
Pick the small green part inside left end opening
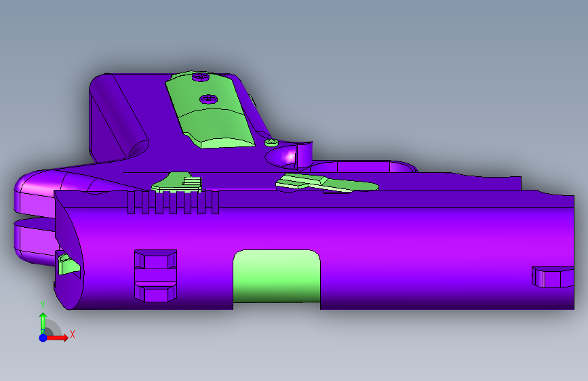pyautogui.click(x=68, y=264)
